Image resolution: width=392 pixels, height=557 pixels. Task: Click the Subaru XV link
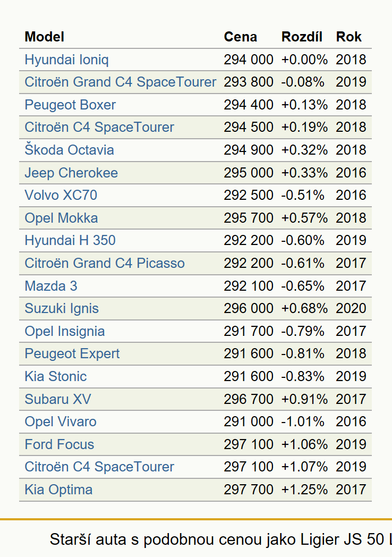(x=58, y=399)
